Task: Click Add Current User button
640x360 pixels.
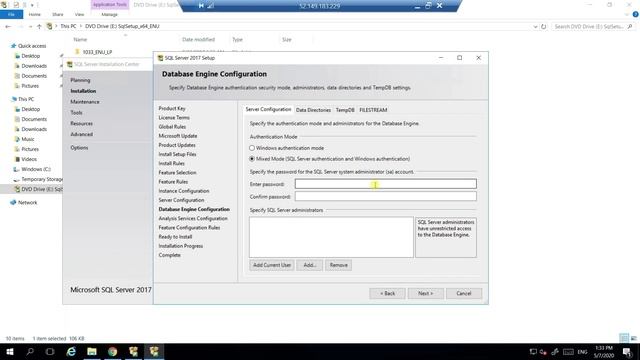Action: 272,265
